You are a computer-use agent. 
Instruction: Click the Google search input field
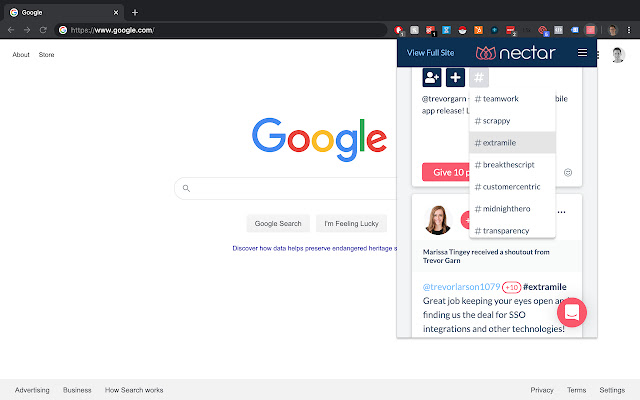286,188
